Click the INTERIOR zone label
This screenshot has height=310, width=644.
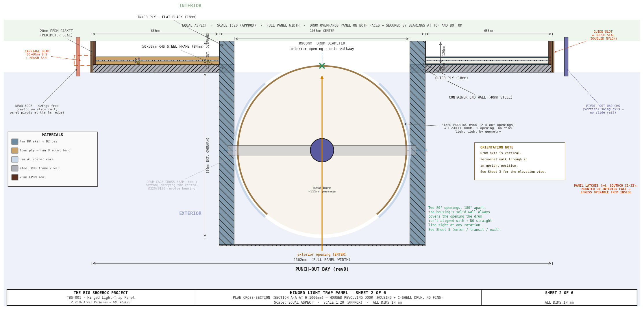[x=190, y=6]
